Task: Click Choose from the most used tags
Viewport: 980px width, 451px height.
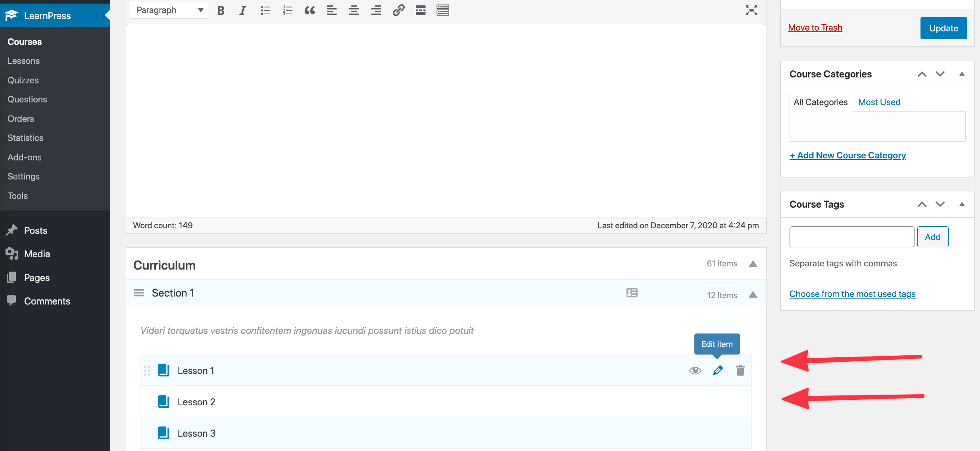Action: [853, 294]
